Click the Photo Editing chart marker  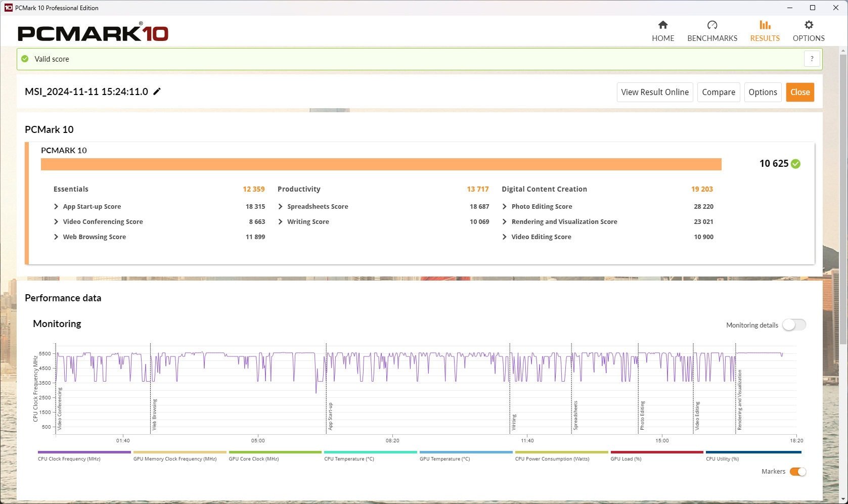[x=642, y=416]
